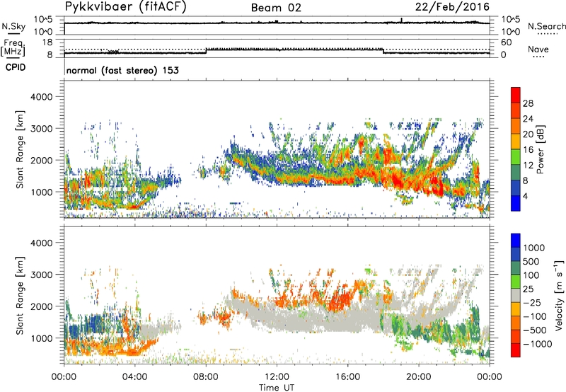Click the 'Velocity [m s⁻¹]' colorbar title
This screenshot has width=566, height=392.
coord(559,295)
